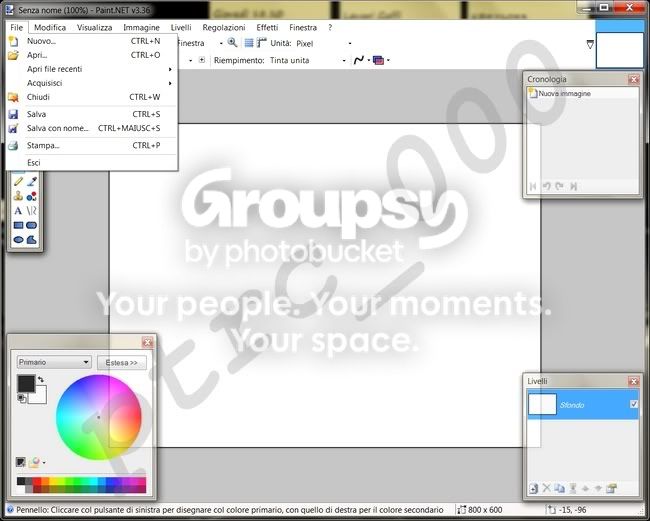Click the help icon in status bar
Viewport: 650px width, 521px height.
(10, 509)
